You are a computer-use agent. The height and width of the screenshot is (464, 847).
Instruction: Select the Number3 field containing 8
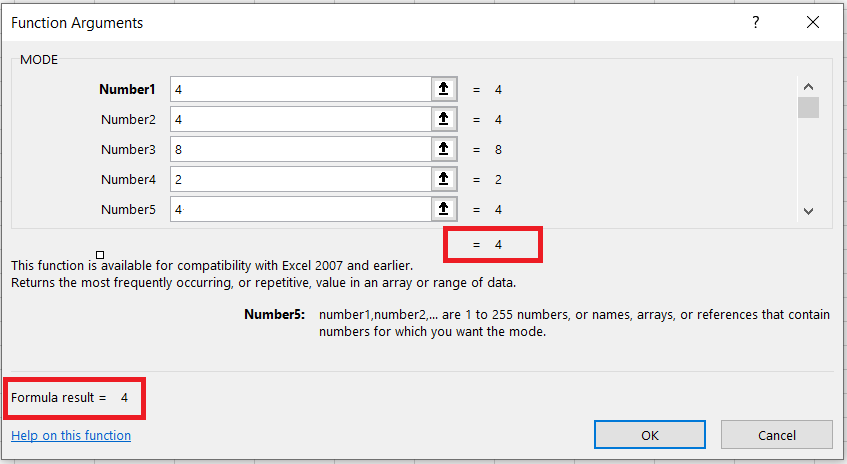tap(300, 149)
